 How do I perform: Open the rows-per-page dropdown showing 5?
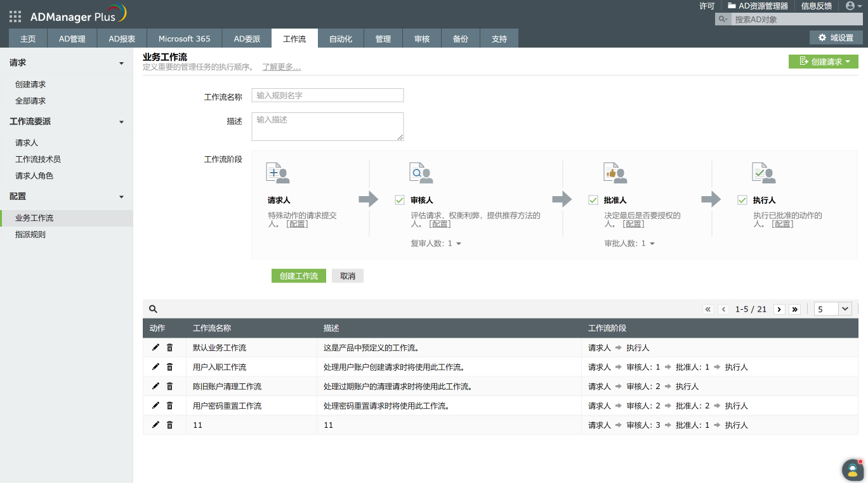pyautogui.click(x=833, y=309)
